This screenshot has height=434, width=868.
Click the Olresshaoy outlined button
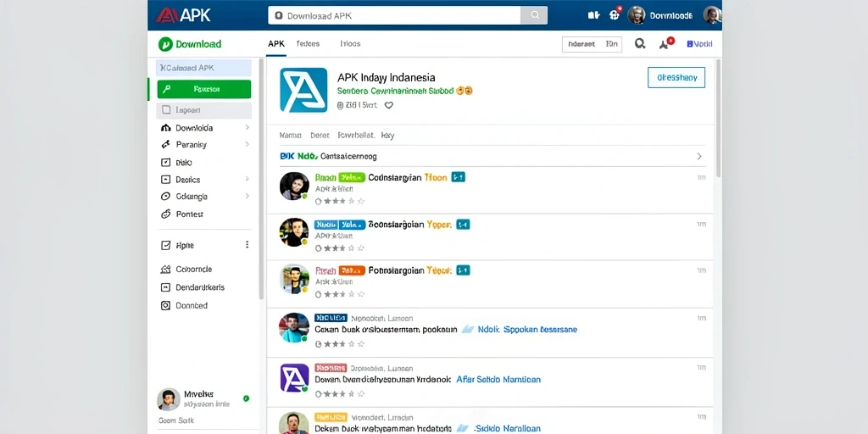coord(676,77)
